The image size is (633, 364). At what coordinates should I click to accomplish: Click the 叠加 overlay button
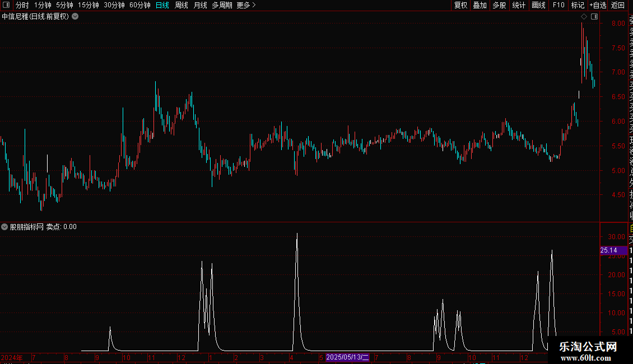coord(480,5)
